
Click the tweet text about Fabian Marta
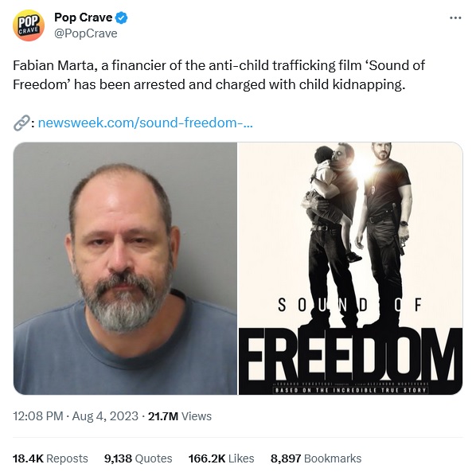coord(219,75)
